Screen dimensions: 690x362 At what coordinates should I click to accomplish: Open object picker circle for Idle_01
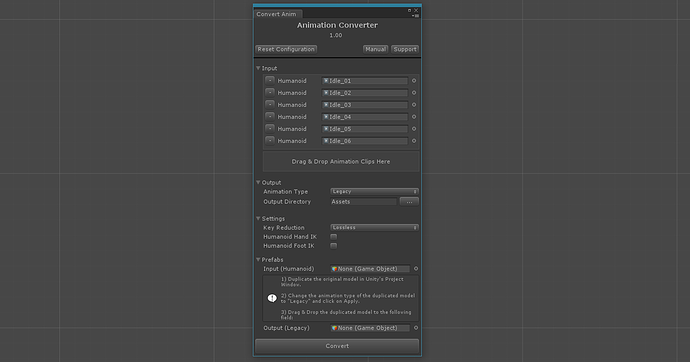pos(414,81)
